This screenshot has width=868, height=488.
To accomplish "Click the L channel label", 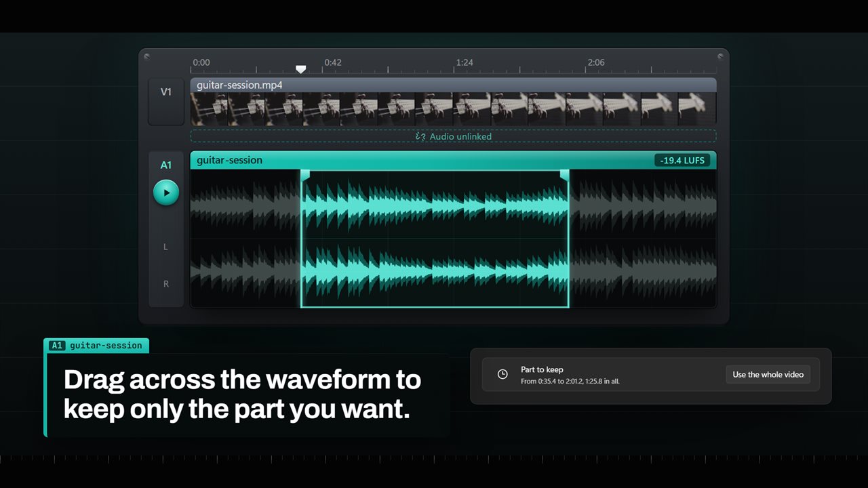I will click(x=165, y=247).
